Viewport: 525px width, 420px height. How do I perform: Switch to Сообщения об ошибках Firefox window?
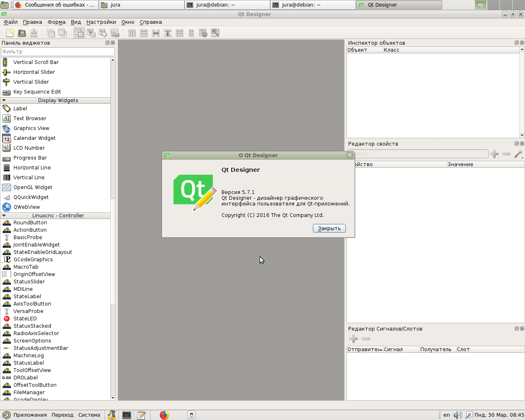[56, 5]
